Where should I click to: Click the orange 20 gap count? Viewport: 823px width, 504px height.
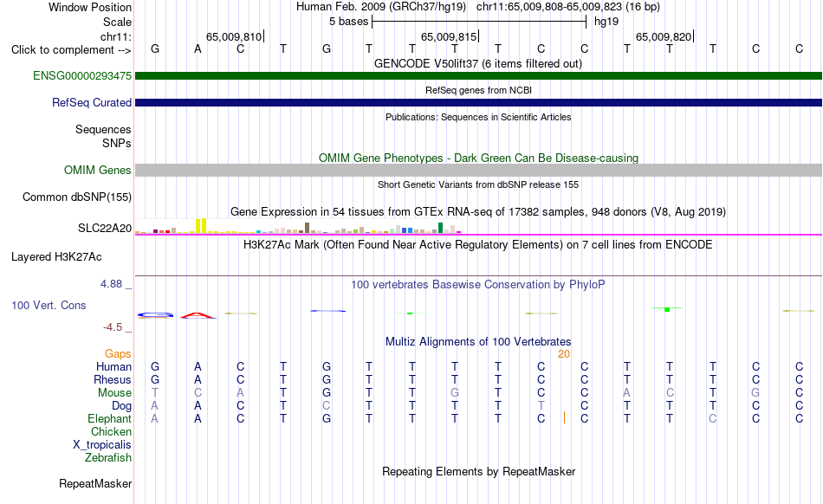pyautogui.click(x=564, y=354)
